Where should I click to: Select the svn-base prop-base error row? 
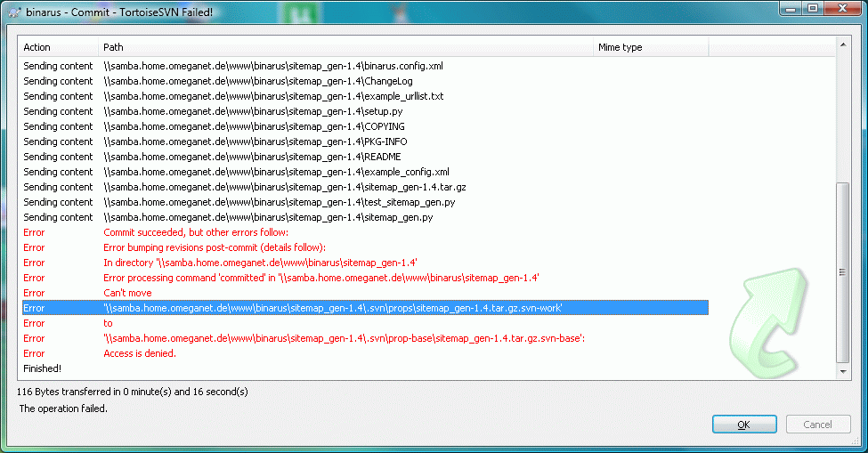365,338
